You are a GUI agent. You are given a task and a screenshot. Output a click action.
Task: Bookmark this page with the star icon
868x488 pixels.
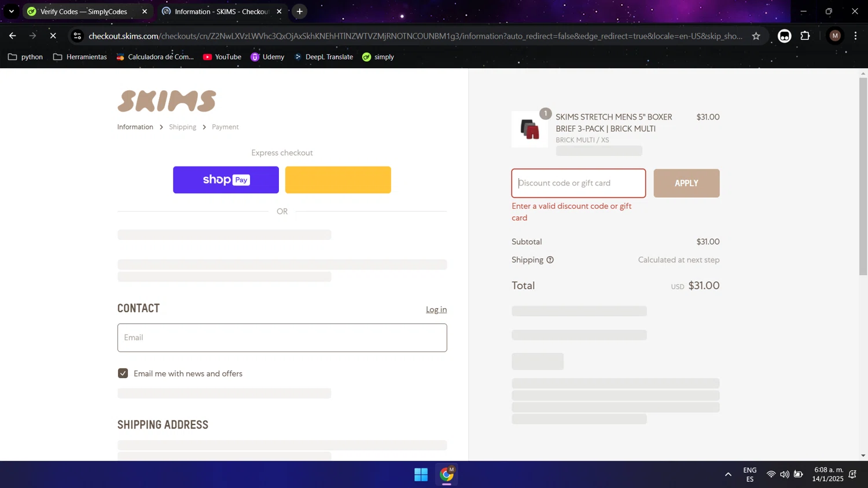756,36
